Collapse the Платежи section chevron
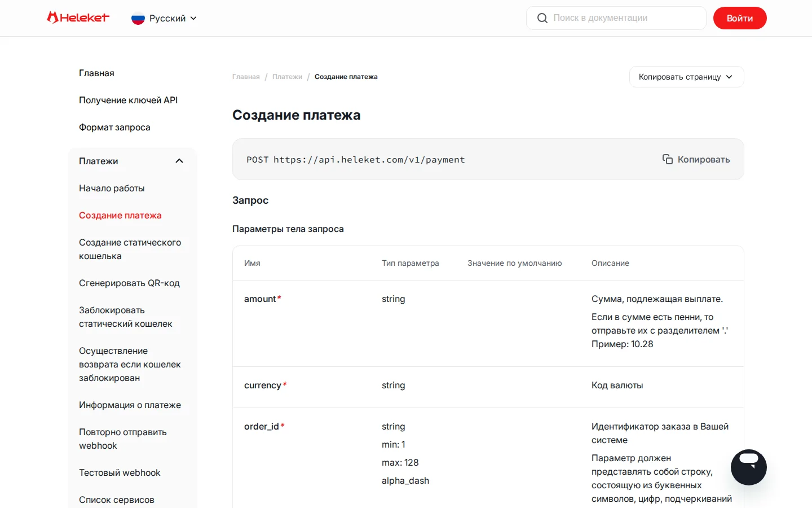The image size is (812, 508). click(179, 161)
